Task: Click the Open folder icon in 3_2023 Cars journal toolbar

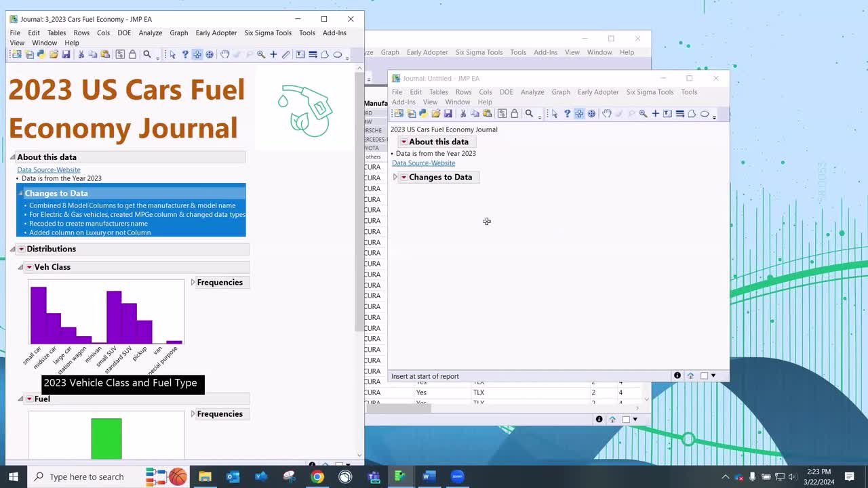Action: [x=54, y=55]
